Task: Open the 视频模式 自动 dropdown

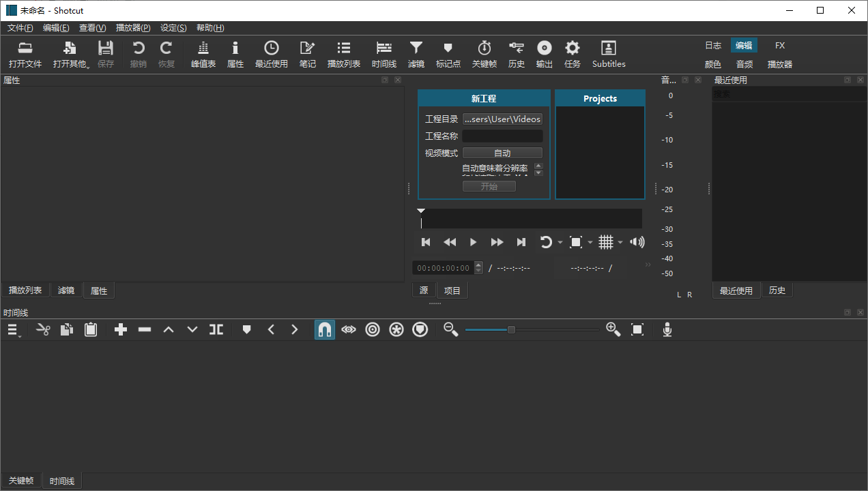Action: tap(502, 152)
